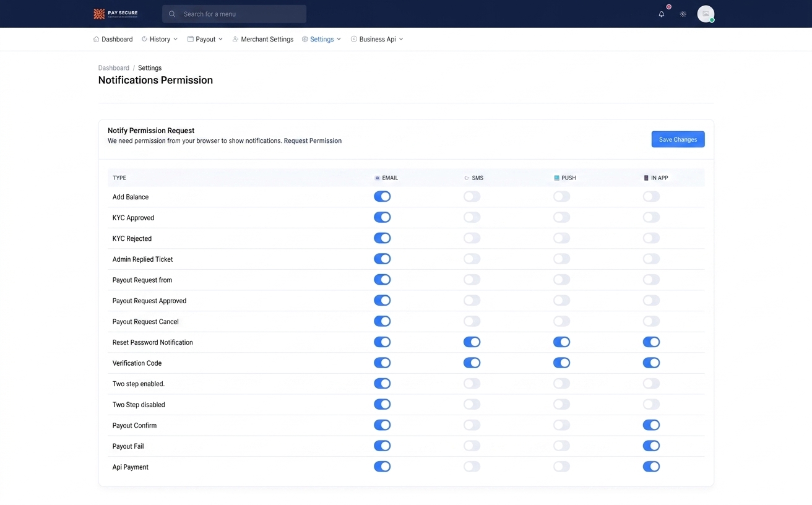Click the Settings breadcrumb text
Screen dimensions: 812x505
(150, 68)
